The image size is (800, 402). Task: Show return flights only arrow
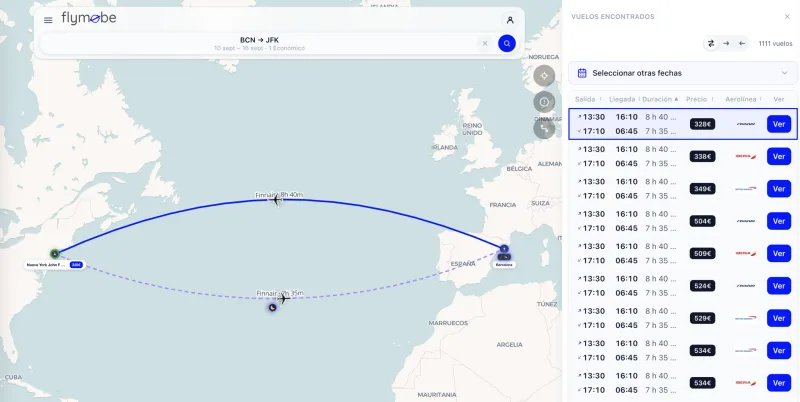(x=742, y=43)
